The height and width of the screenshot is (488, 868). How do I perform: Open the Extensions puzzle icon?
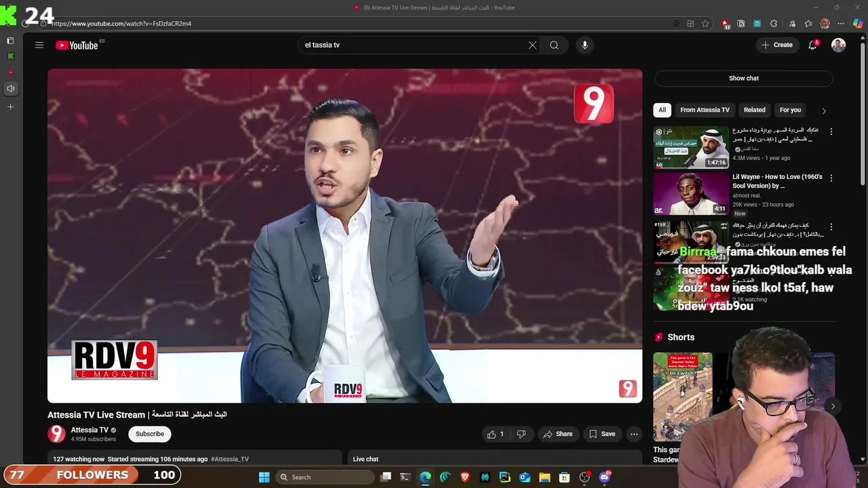tap(774, 24)
